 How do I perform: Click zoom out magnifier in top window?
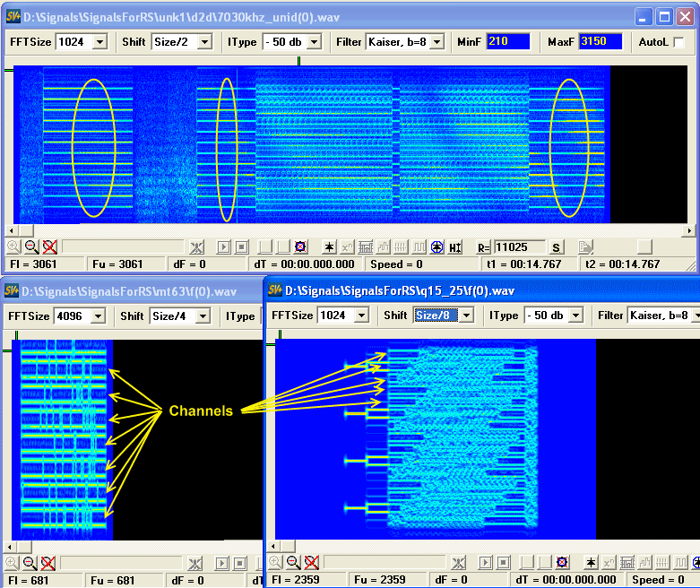tap(30, 247)
